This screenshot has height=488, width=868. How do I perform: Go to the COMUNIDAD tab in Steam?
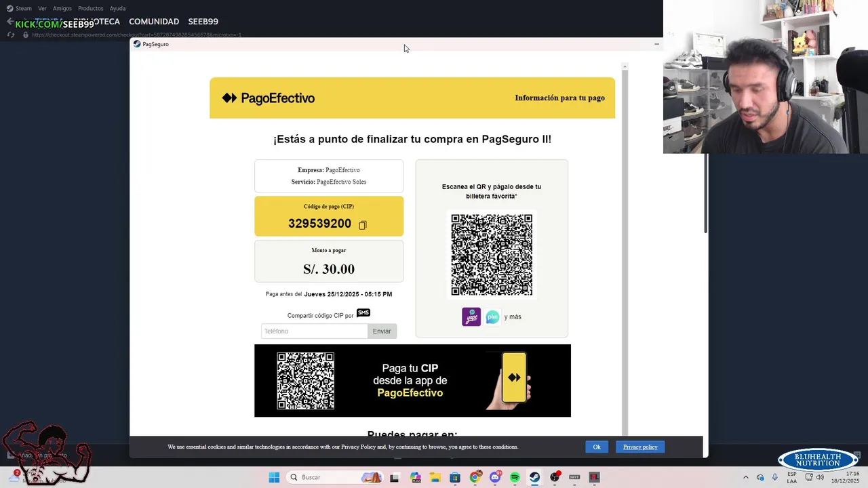[x=154, y=22]
